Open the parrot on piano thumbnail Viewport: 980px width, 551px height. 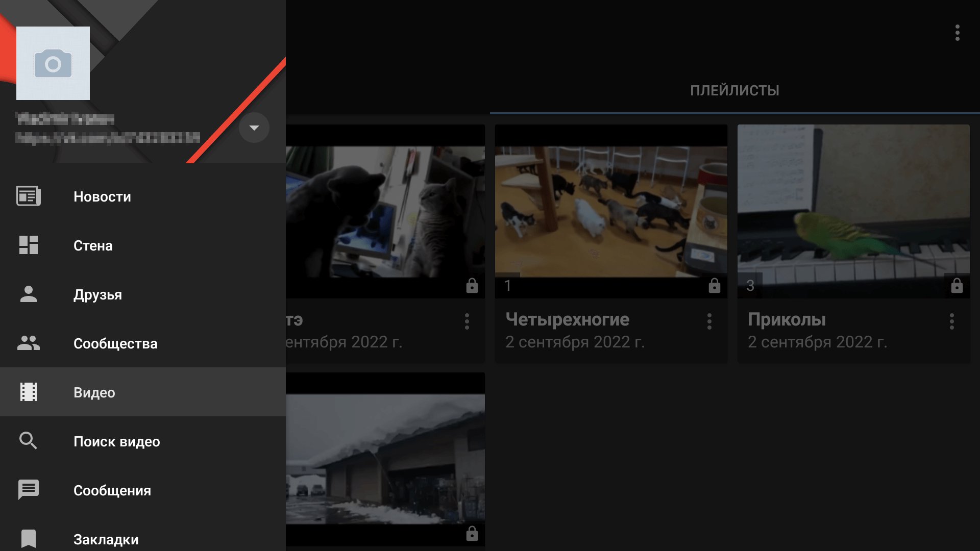pyautogui.click(x=853, y=212)
